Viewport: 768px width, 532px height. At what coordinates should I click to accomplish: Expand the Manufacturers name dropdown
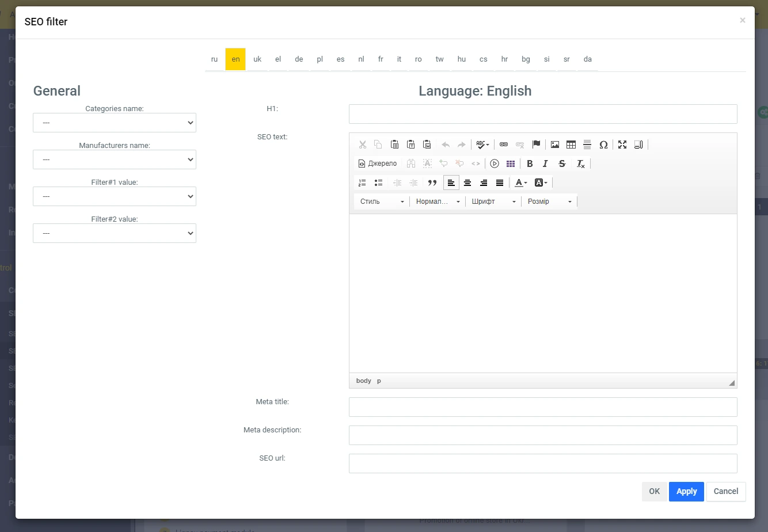[115, 159]
